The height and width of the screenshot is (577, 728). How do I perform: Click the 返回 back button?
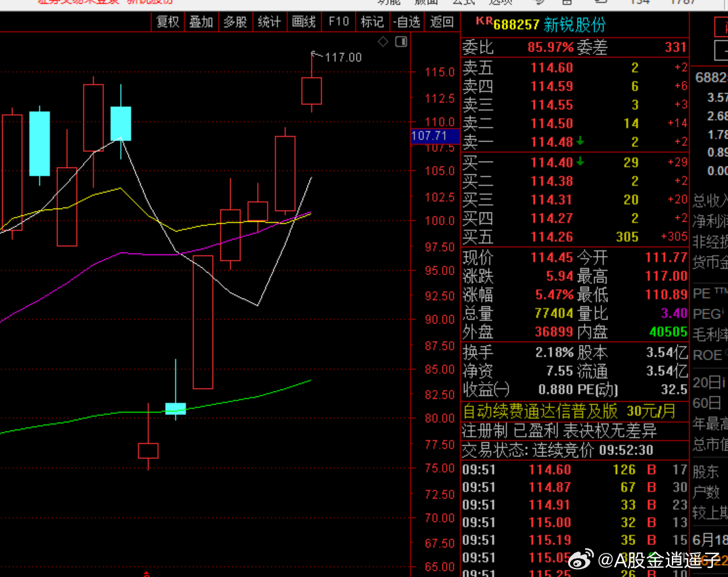pos(441,22)
